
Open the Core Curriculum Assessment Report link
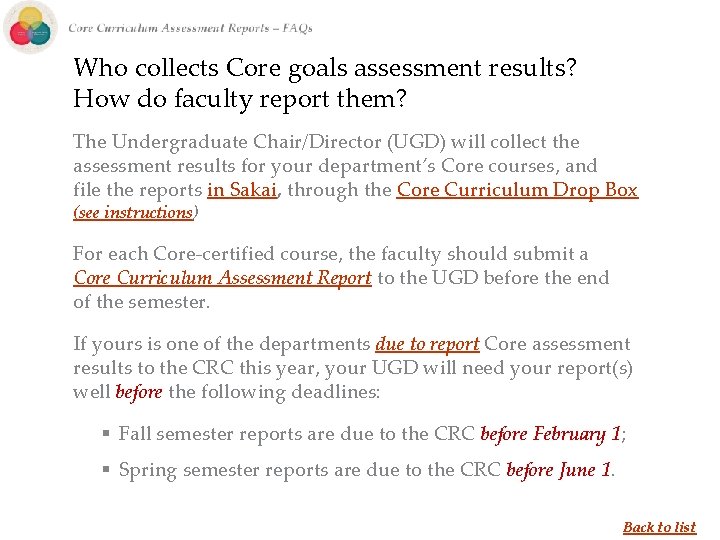[x=222, y=278]
